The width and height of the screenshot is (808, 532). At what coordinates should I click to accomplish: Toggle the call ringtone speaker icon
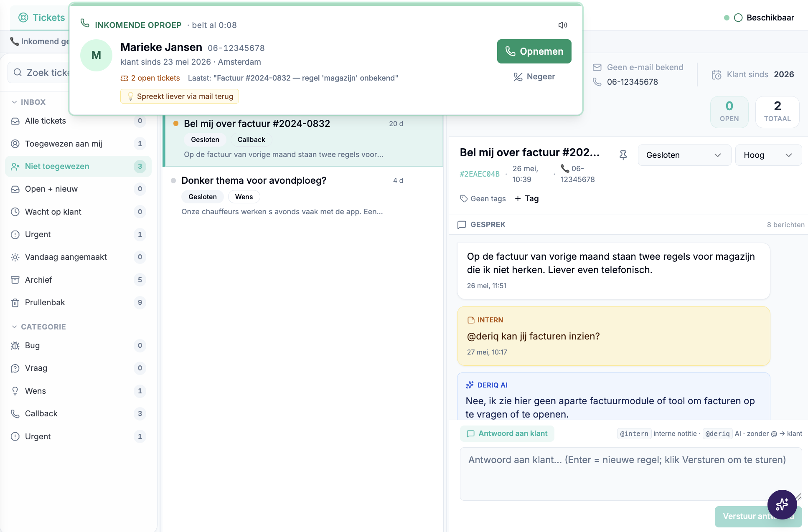563,25
